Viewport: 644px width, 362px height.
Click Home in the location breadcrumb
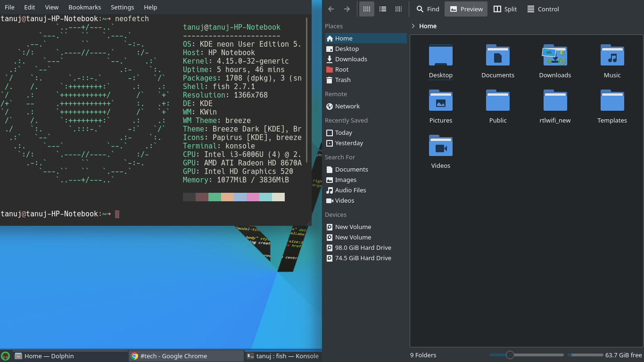click(x=428, y=26)
